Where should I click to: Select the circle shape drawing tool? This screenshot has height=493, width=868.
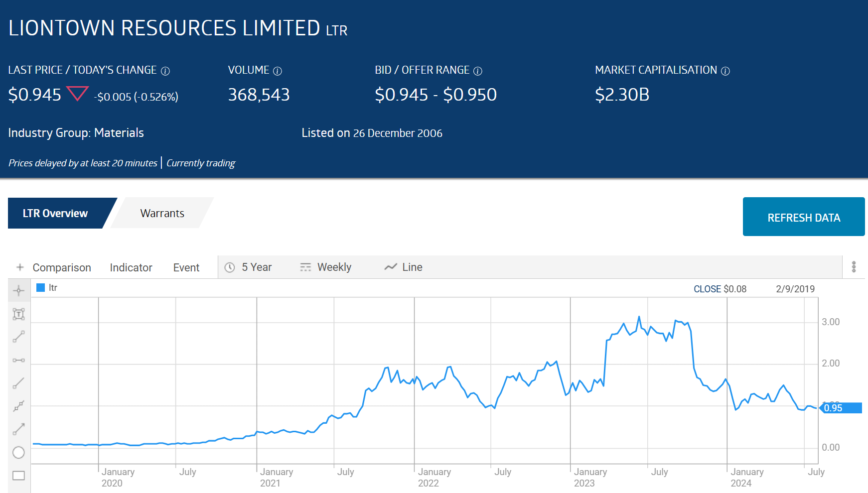19,452
